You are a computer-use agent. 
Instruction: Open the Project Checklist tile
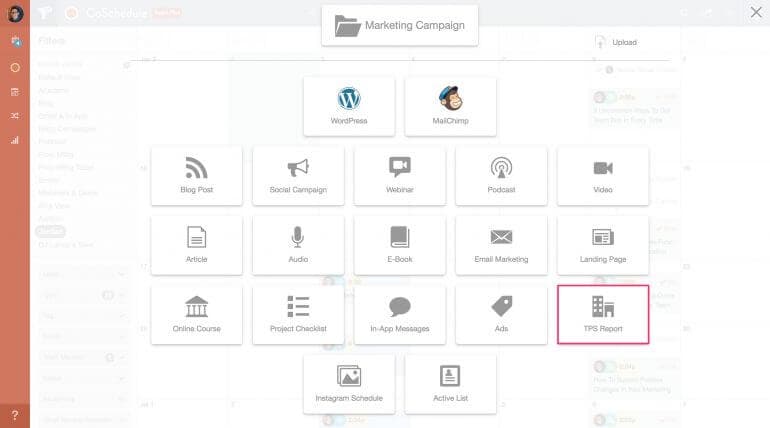coord(298,314)
